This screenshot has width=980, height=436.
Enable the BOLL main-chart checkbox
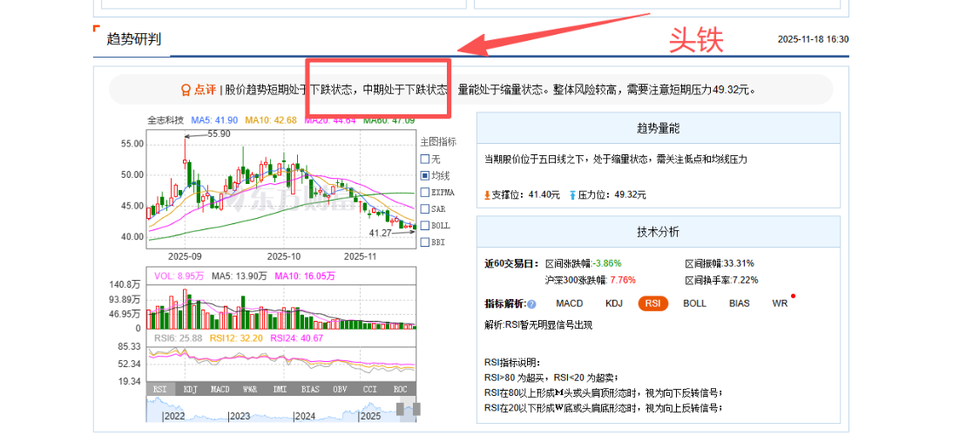coord(425,226)
